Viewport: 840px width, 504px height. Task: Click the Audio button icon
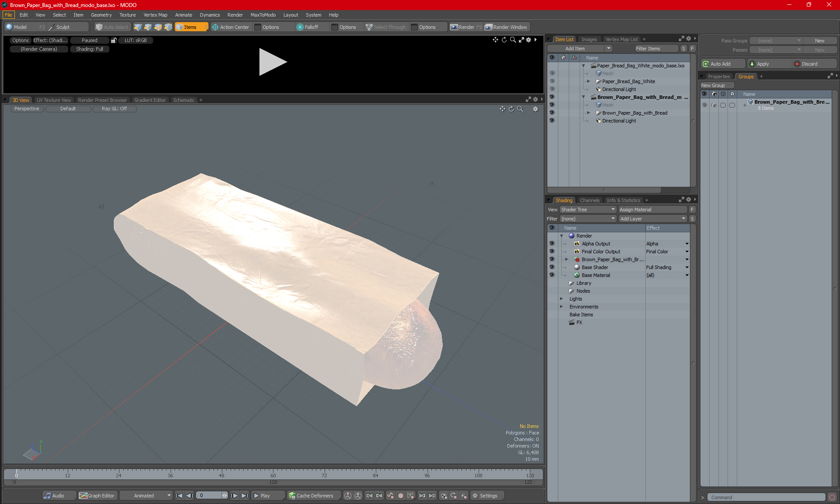click(47, 496)
